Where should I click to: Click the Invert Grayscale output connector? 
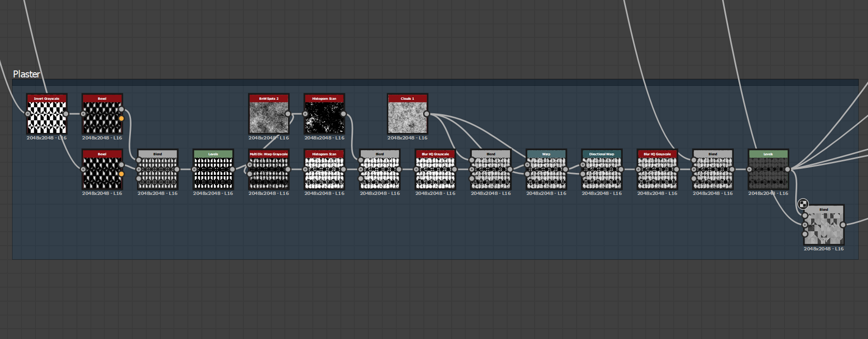(66, 114)
